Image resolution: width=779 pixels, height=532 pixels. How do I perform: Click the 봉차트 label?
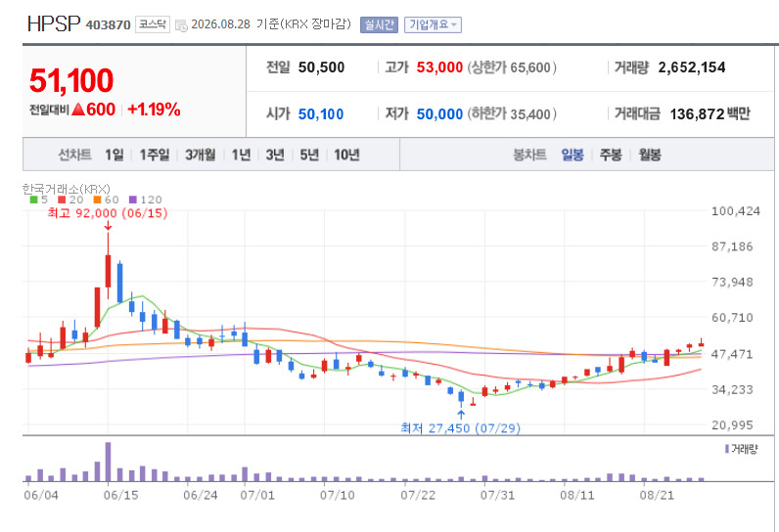[529, 155]
